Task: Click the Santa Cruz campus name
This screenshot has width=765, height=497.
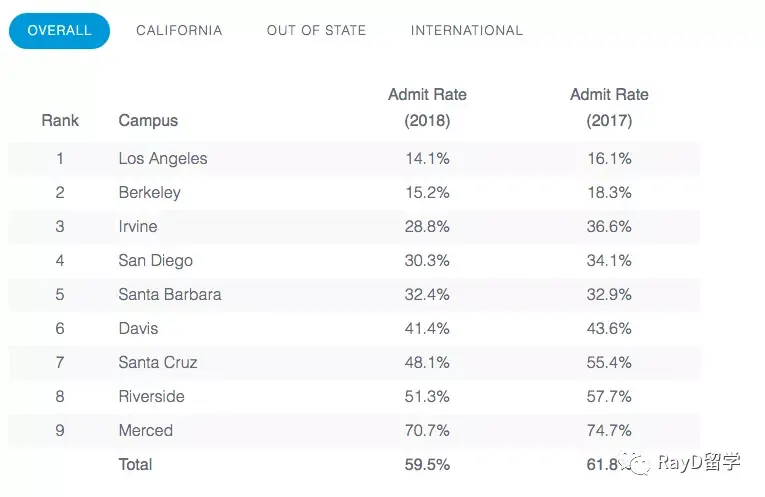Action: (x=158, y=362)
